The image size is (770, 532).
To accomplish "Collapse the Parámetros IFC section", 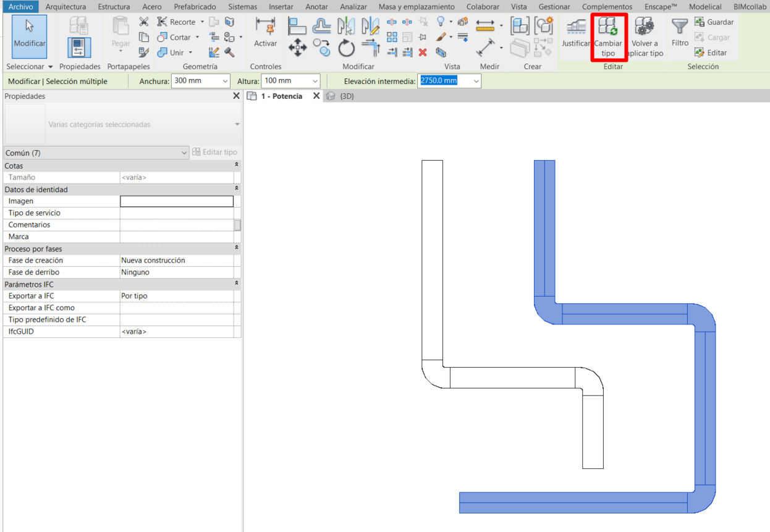I will click(x=237, y=284).
